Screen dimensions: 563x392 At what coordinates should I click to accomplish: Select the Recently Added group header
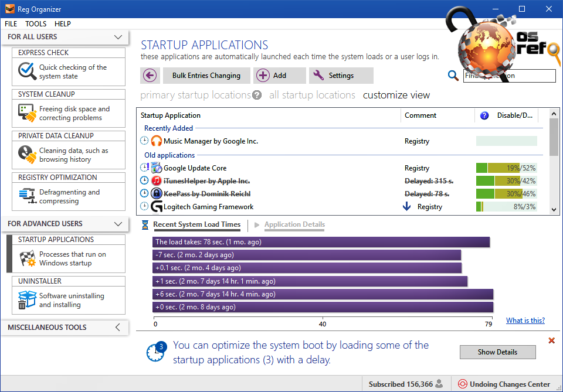coord(168,128)
